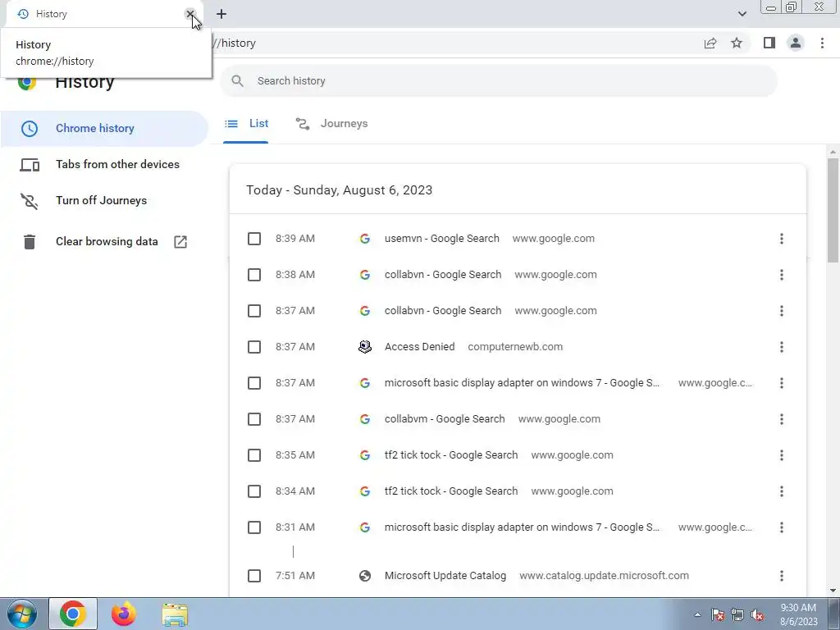
Task: Check the collabvm Google Search entry
Action: (x=254, y=419)
